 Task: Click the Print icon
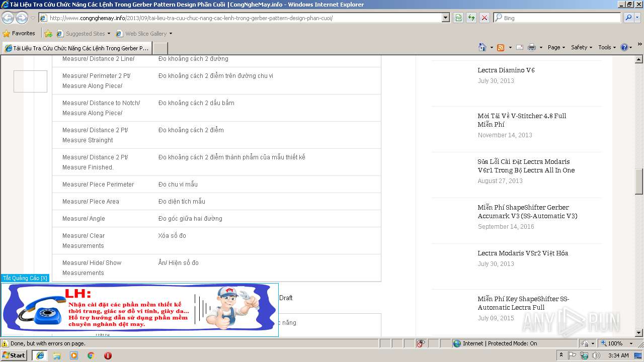click(532, 47)
